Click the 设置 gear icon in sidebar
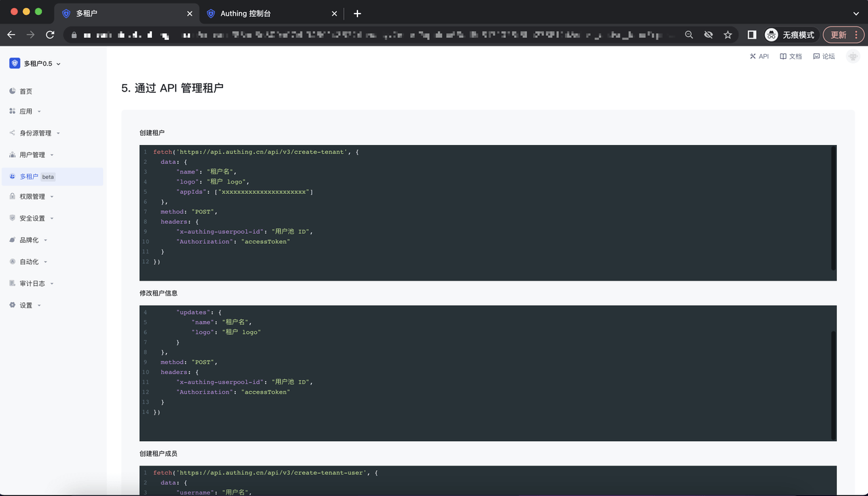The height and width of the screenshot is (496, 868). [12, 305]
